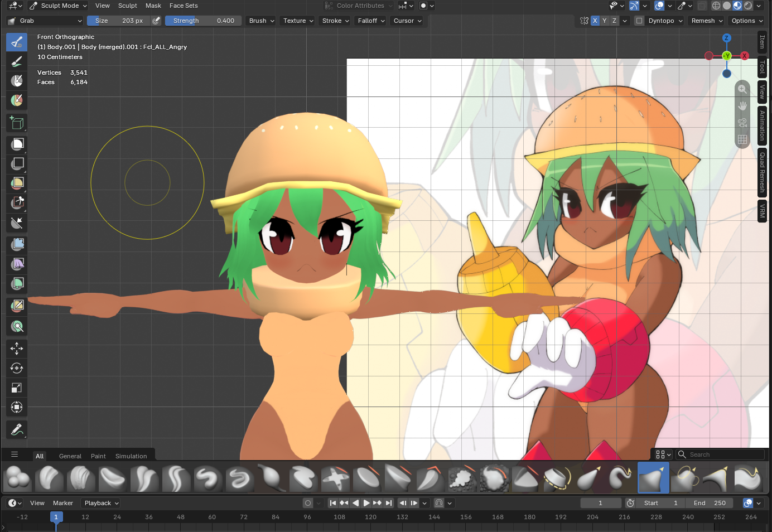Toggle viewport gizmo visibility

[634, 6]
